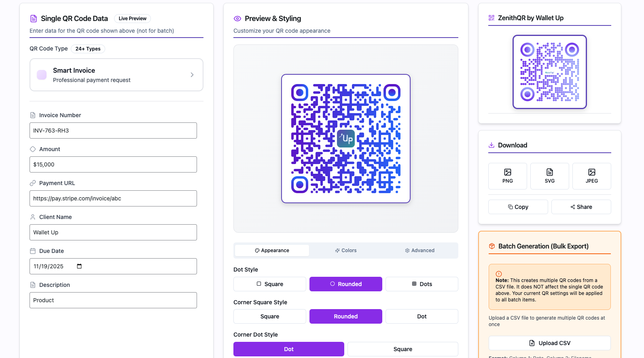Viewport: 644px width, 358px height.
Task: Select Dots dot style
Action: (422, 284)
